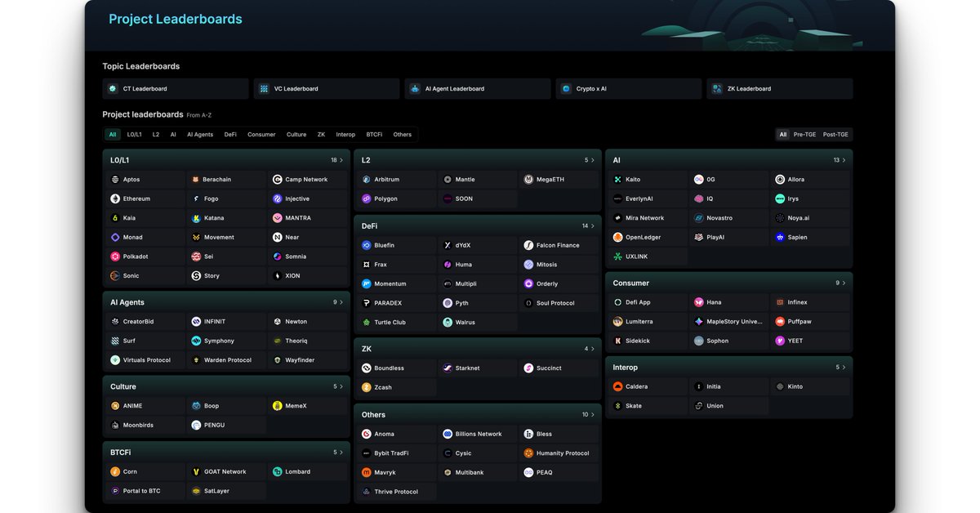The height and width of the screenshot is (513, 980).
Task: Click the PENGU penguin icon
Action: pos(196,425)
